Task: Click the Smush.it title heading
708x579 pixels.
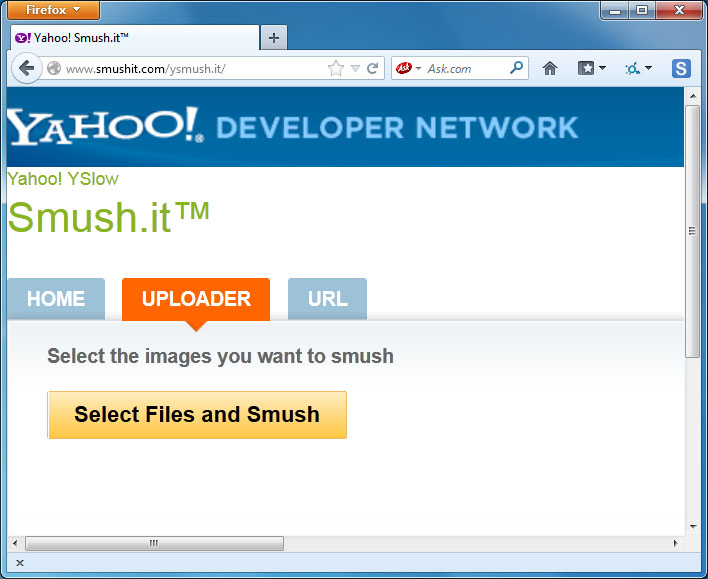Action: tap(108, 217)
